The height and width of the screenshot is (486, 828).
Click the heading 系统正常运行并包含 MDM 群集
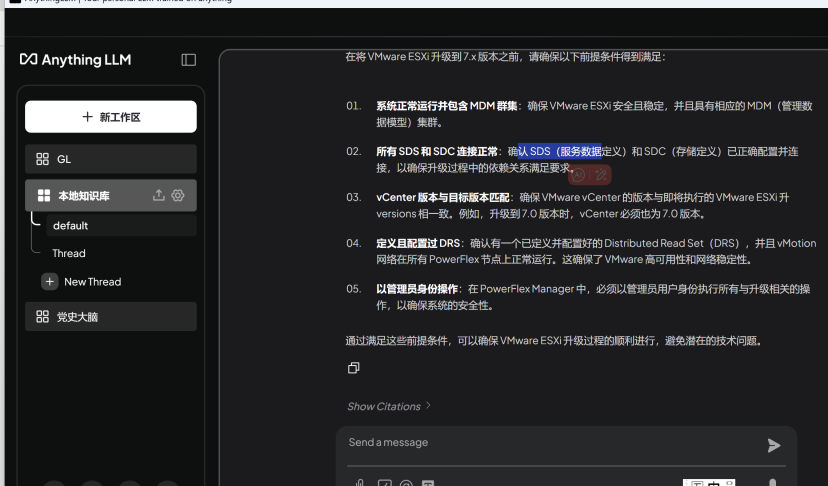[447, 106]
